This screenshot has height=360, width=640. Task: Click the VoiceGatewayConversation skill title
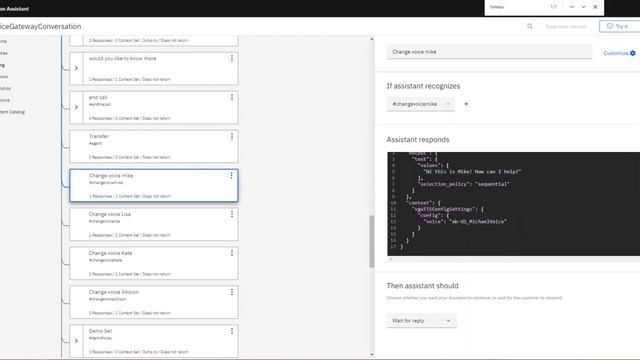pyautogui.click(x=40, y=27)
